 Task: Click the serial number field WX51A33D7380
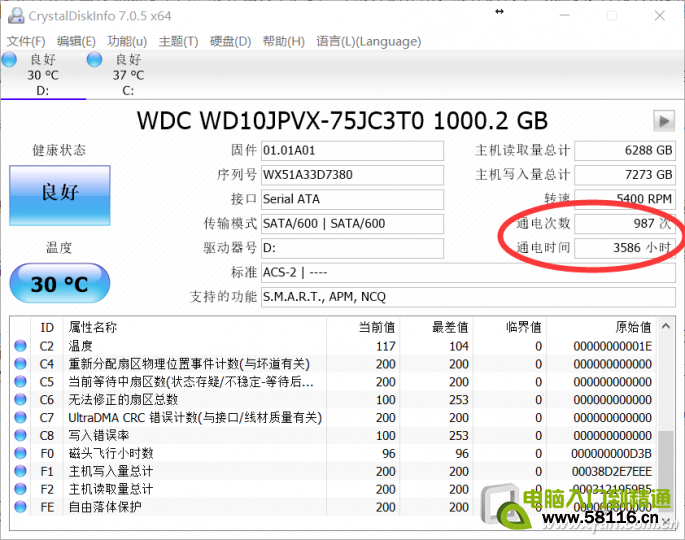coord(352,175)
